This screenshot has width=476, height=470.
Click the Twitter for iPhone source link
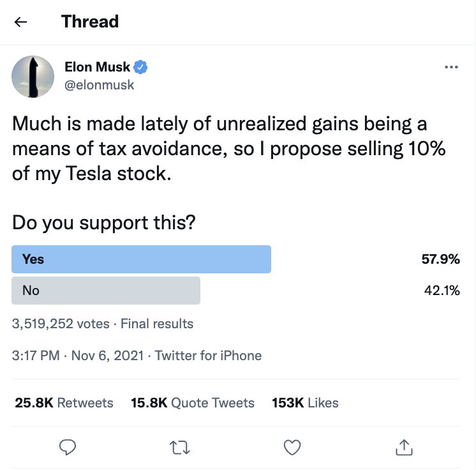(x=208, y=356)
